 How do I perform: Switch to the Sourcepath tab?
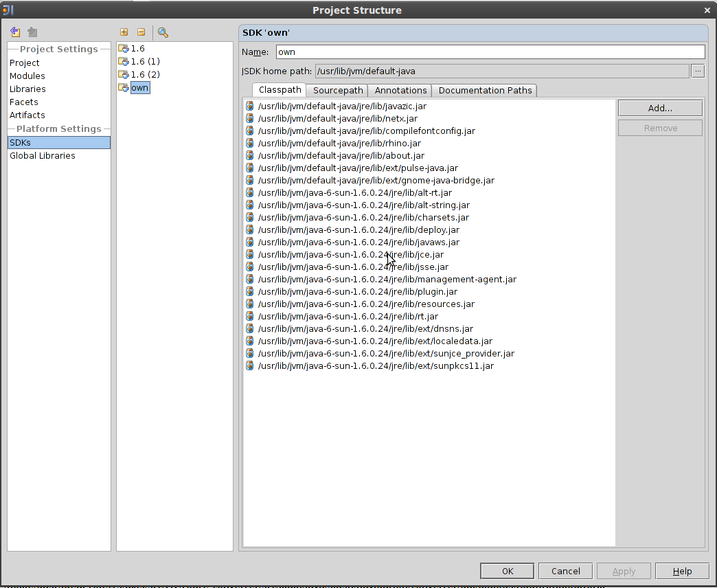point(338,91)
